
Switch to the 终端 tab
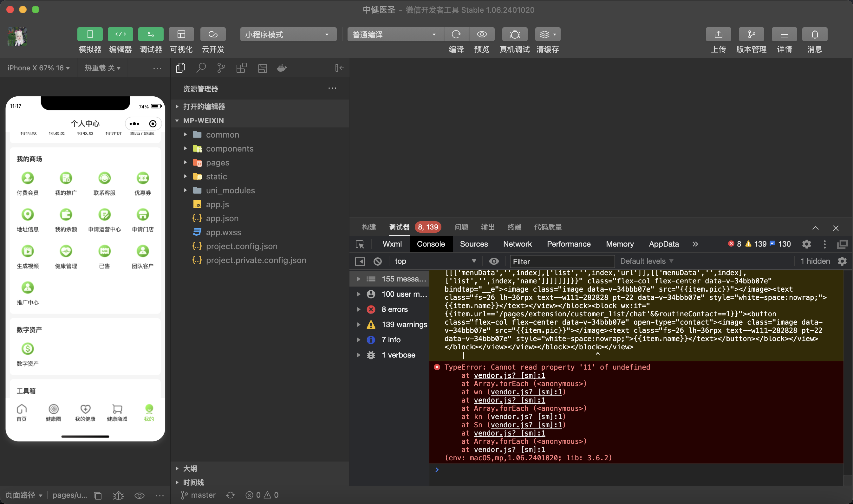coord(514,227)
